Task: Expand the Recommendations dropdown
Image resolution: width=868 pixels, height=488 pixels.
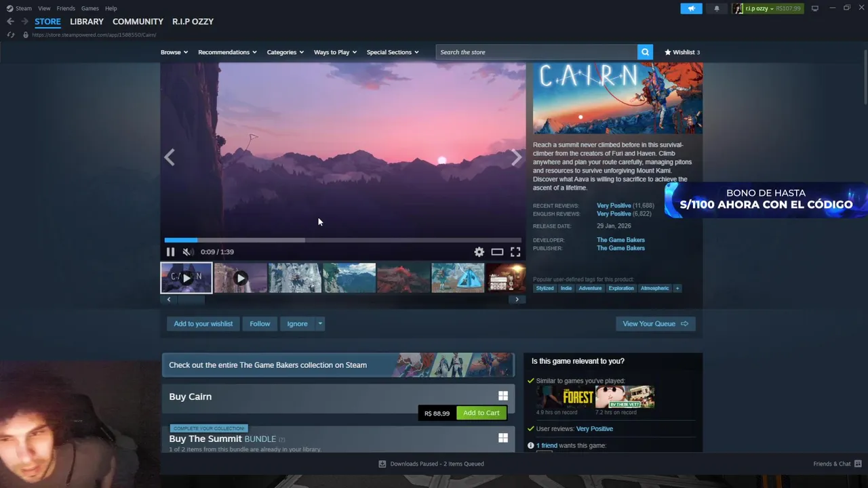Action: 227,52
